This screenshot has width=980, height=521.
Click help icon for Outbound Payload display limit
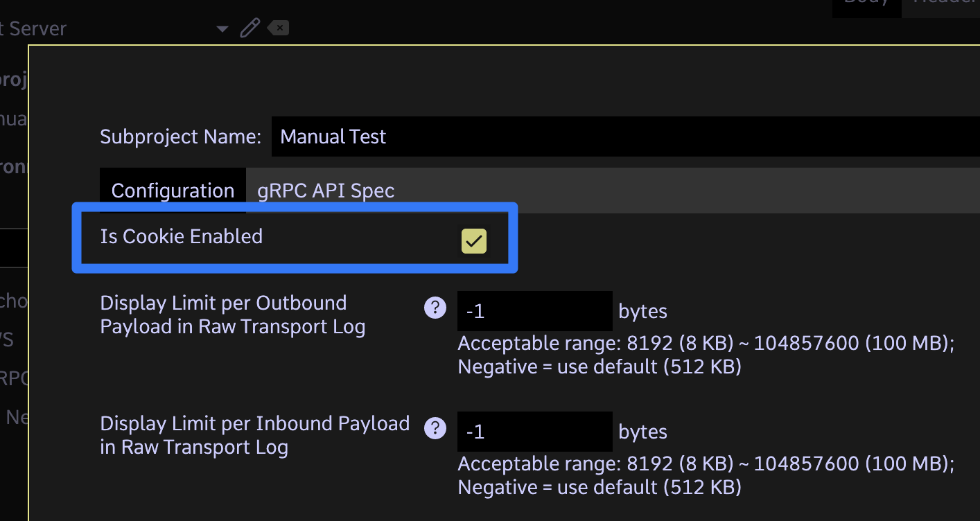pyautogui.click(x=435, y=308)
